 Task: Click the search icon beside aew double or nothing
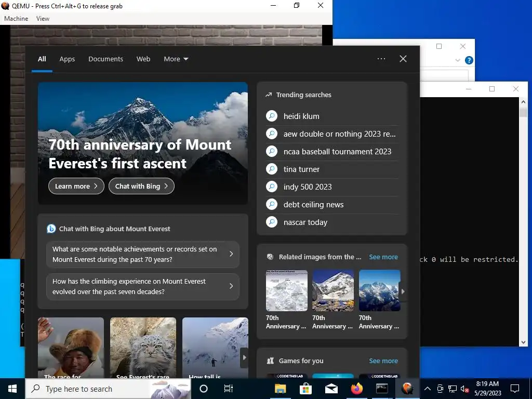[272, 134]
